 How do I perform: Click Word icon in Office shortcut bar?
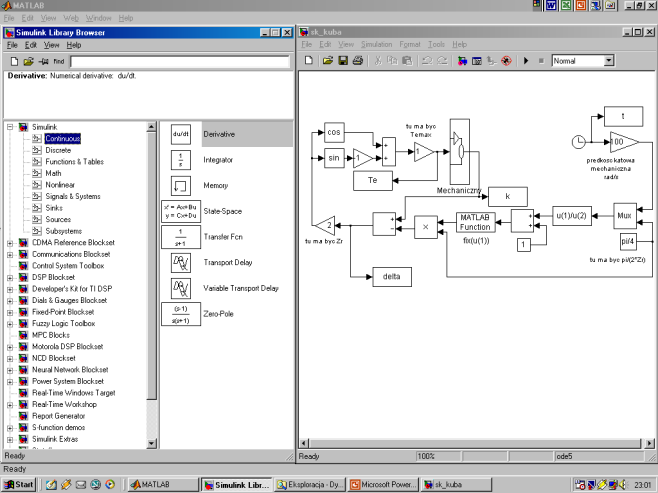point(551,5)
